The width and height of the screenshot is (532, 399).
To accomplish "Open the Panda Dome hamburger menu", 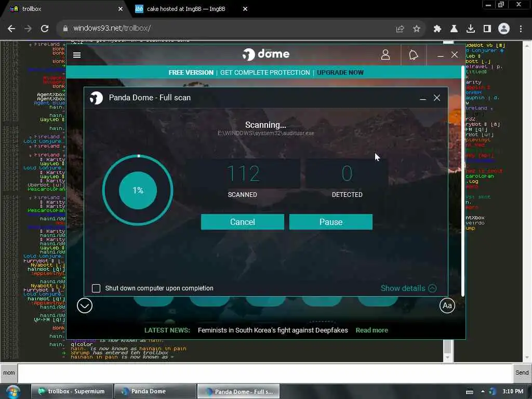I will pos(77,55).
